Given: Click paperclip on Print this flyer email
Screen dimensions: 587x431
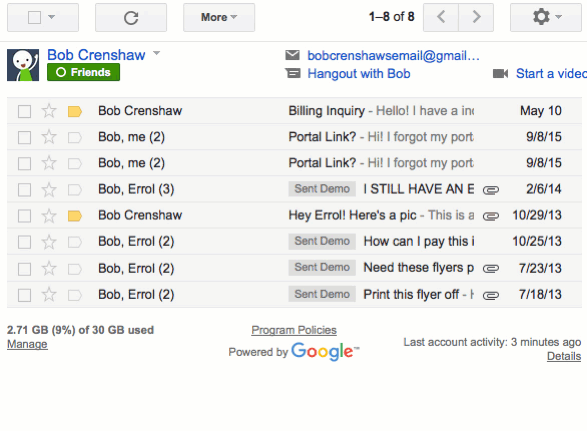Looking at the screenshot, I should (x=491, y=295).
